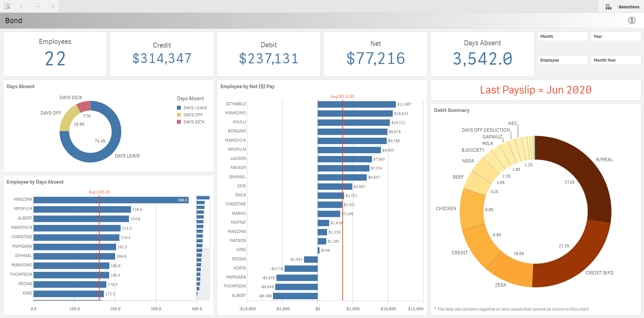Expand the Employee filter list
Screen dimensions: 644x318
pos(562,60)
